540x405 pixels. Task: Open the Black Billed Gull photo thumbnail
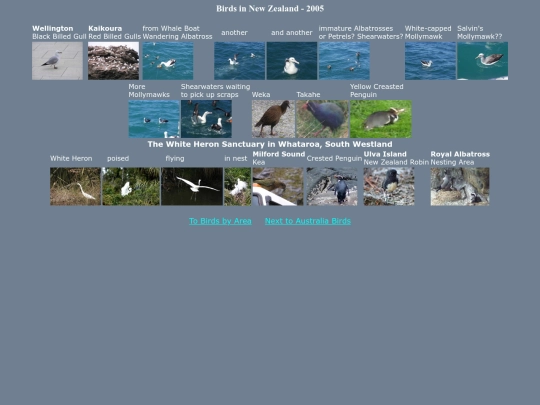pyautogui.click(x=58, y=61)
